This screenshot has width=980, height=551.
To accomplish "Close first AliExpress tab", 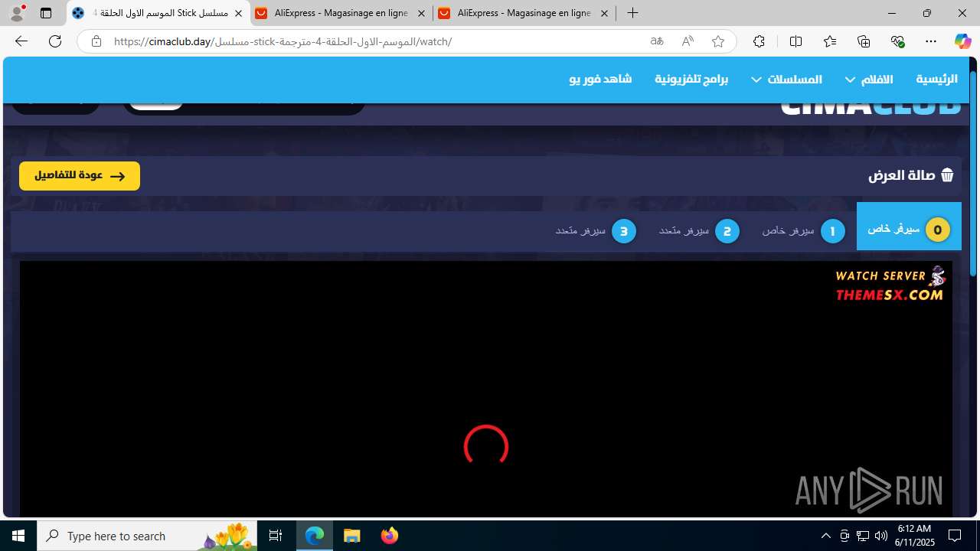I will (421, 13).
